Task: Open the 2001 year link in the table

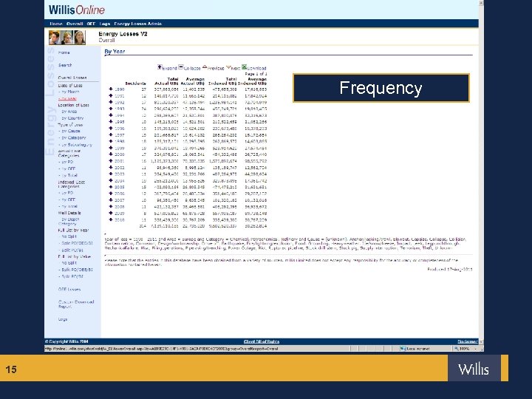Action: (x=120, y=161)
